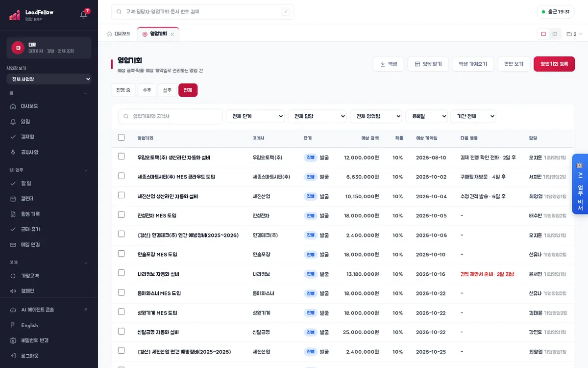
Task: Open 캘린더 in the sidebar
Action: tap(49, 199)
